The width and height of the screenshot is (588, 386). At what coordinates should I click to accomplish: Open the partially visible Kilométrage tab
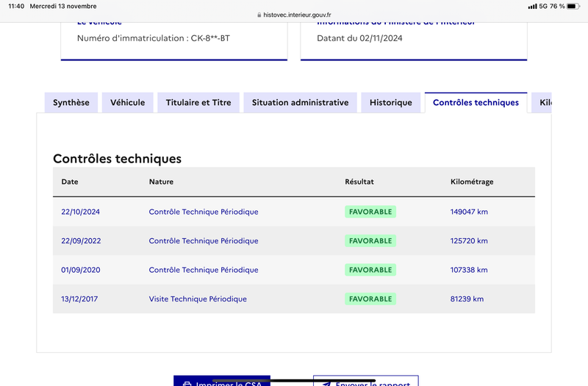coord(542,102)
